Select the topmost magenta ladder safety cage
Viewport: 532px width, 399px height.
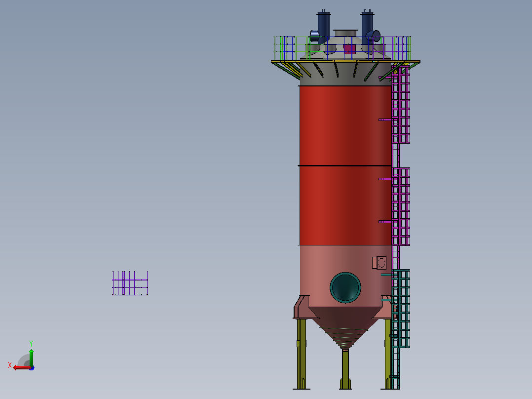pos(401,105)
